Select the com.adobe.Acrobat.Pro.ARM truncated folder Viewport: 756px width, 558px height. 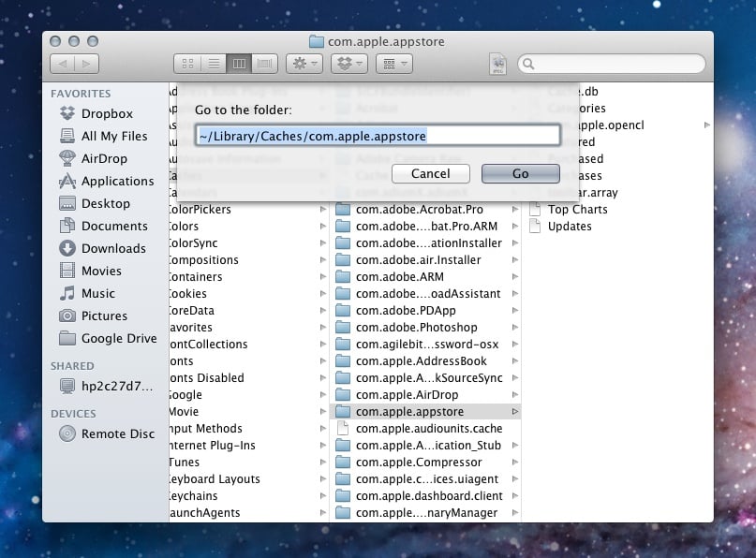425,226
